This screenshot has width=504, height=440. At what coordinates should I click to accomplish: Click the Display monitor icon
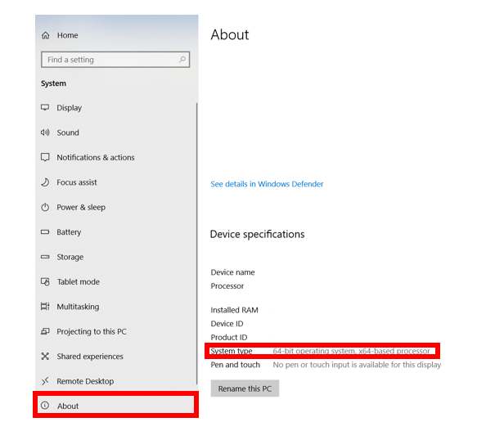pos(45,108)
